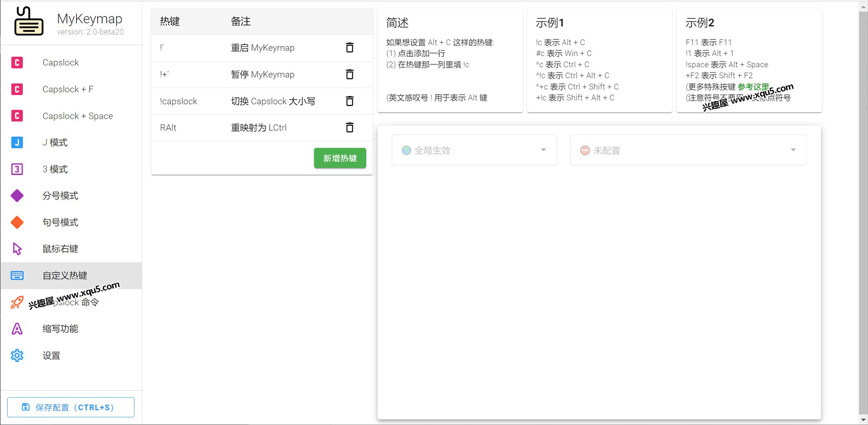Open the 全局生效 scope dropdown

click(x=474, y=150)
